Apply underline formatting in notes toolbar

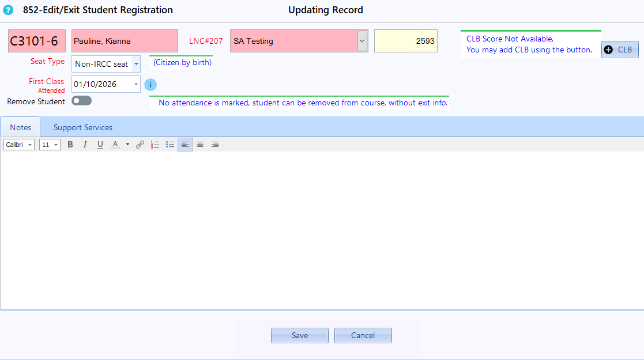point(100,145)
